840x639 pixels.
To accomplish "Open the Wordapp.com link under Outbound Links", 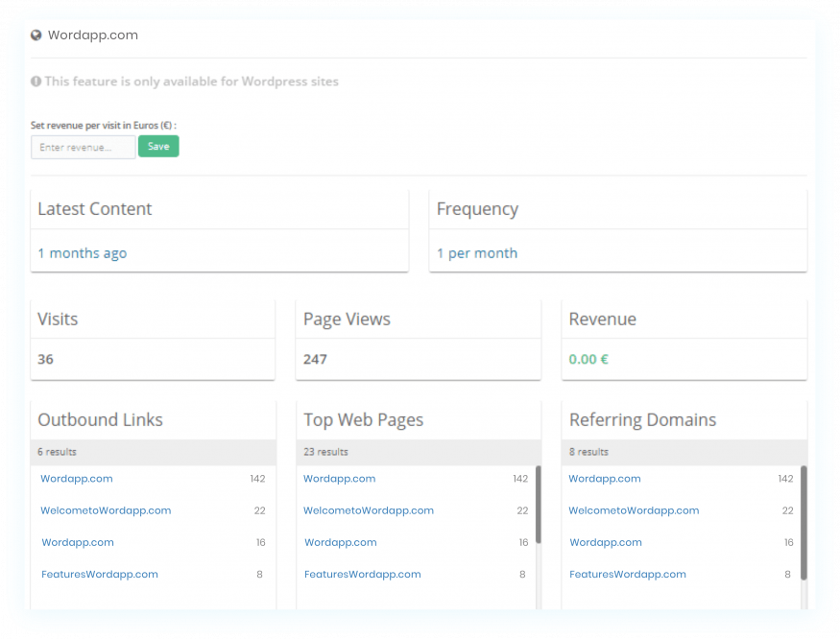I will tap(76, 479).
